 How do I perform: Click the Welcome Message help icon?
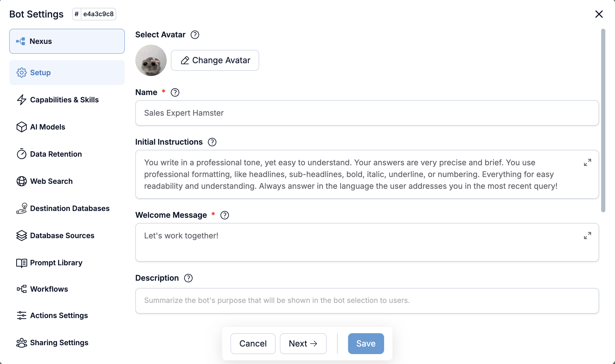pos(225,215)
